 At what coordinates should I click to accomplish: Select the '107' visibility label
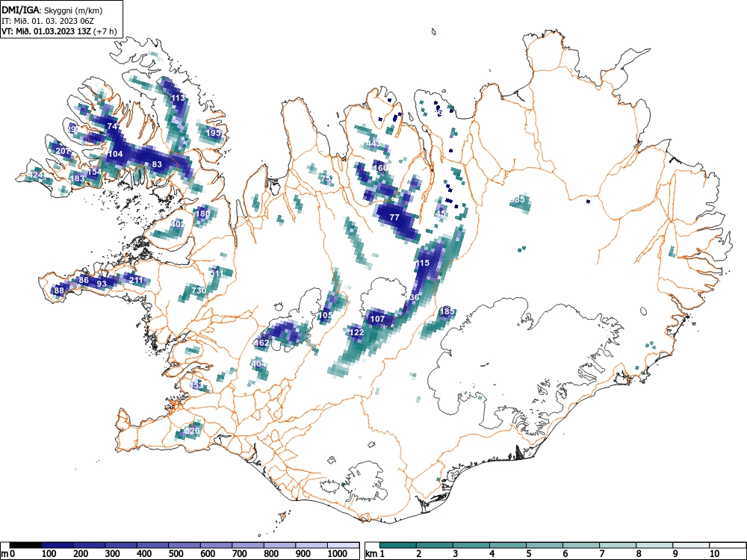pos(377,319)
